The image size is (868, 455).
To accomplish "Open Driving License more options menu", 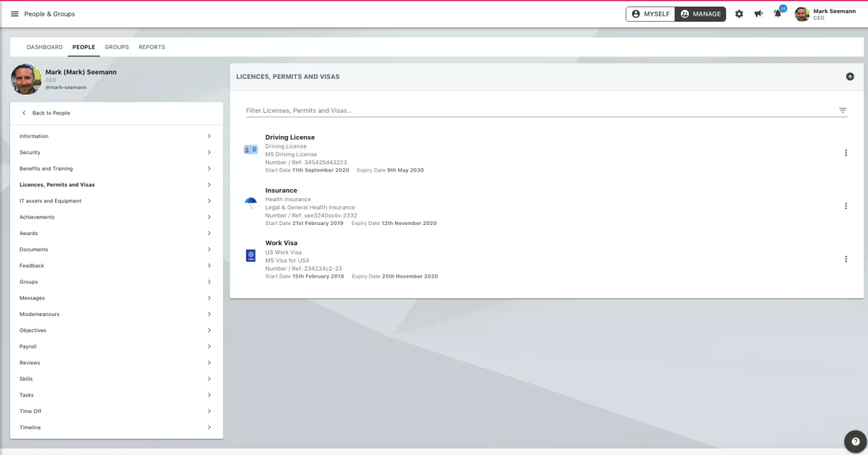I will [846, 153].
